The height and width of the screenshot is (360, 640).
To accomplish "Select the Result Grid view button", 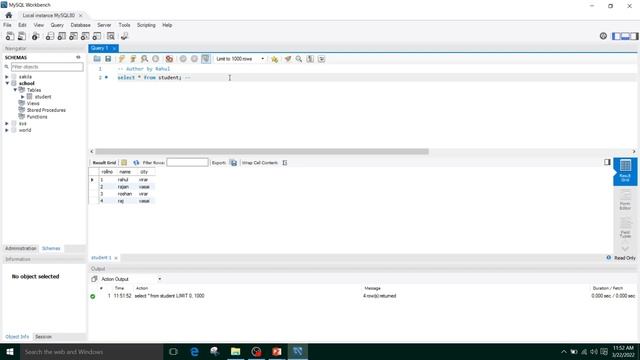I will (x=625, y=171).
